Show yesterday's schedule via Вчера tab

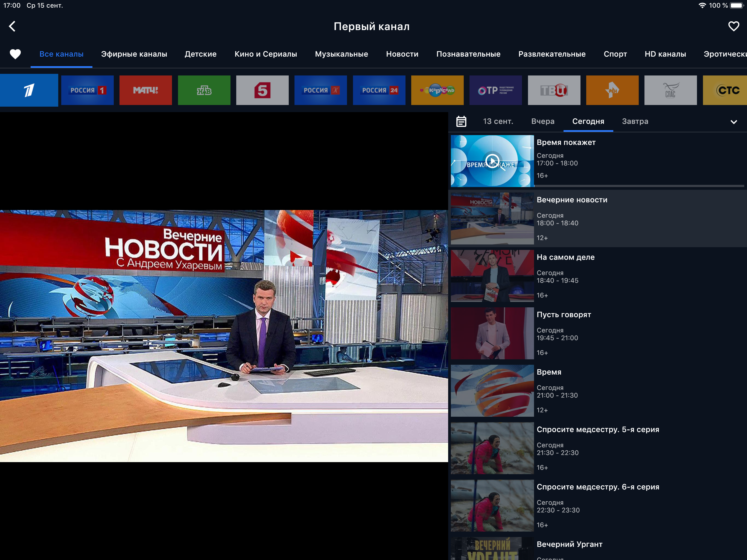tap(543, 121)
